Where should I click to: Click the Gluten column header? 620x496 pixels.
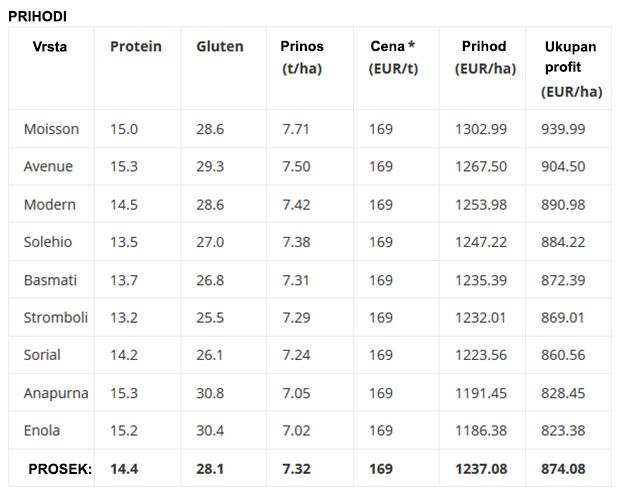(x=220, y=47)
